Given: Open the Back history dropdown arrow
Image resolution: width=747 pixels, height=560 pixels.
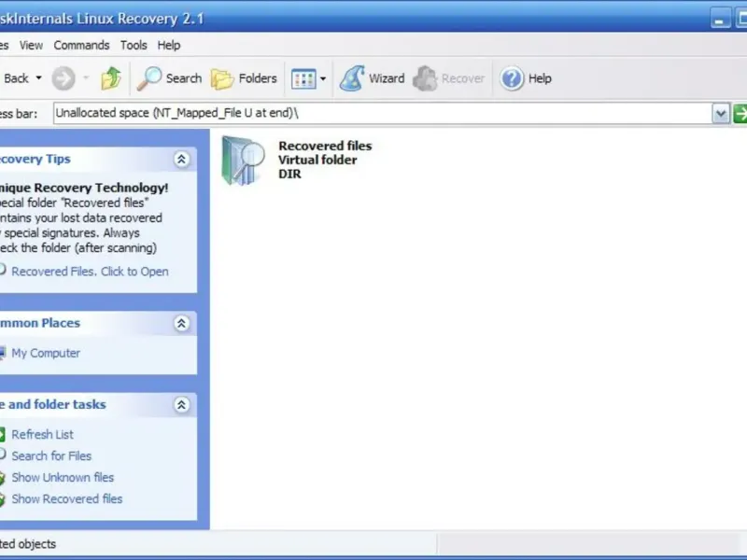Looking at the screenshot, I should pyautogui.click(x=39, y=78).
